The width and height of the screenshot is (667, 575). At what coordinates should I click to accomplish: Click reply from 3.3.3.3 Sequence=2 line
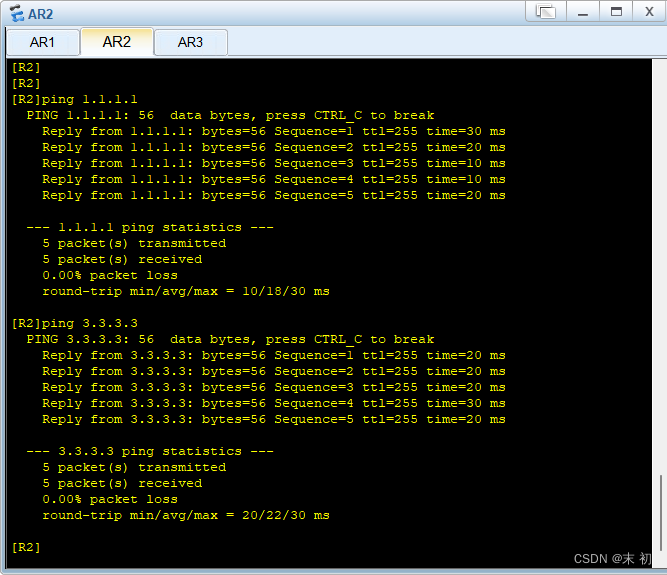pos(274,371)
